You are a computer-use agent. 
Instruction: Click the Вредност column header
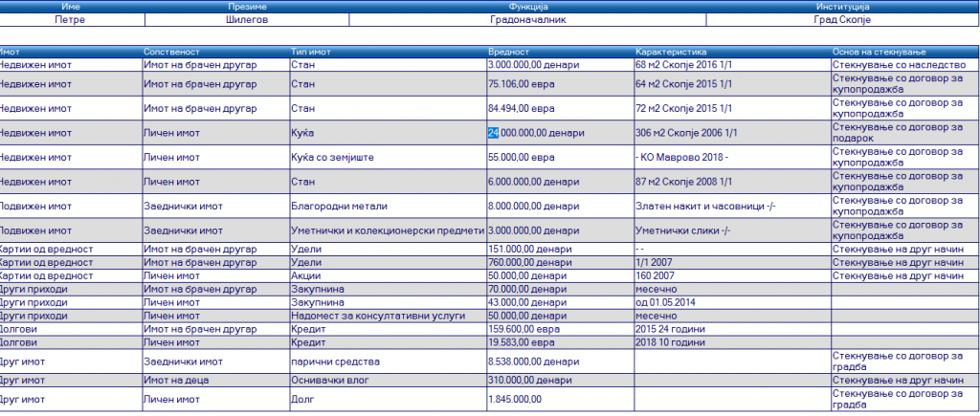561,52
